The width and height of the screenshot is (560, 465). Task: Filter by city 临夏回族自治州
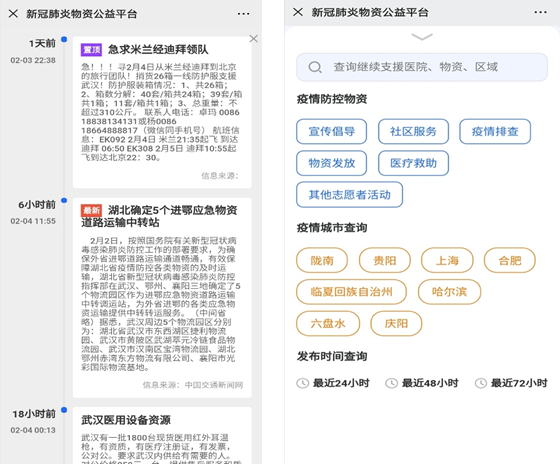[351, 292]
